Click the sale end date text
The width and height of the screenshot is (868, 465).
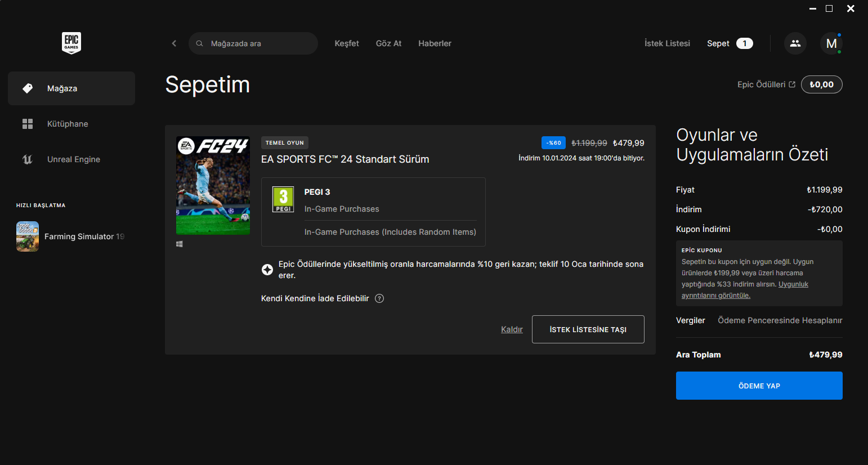(x=581, y=158)
